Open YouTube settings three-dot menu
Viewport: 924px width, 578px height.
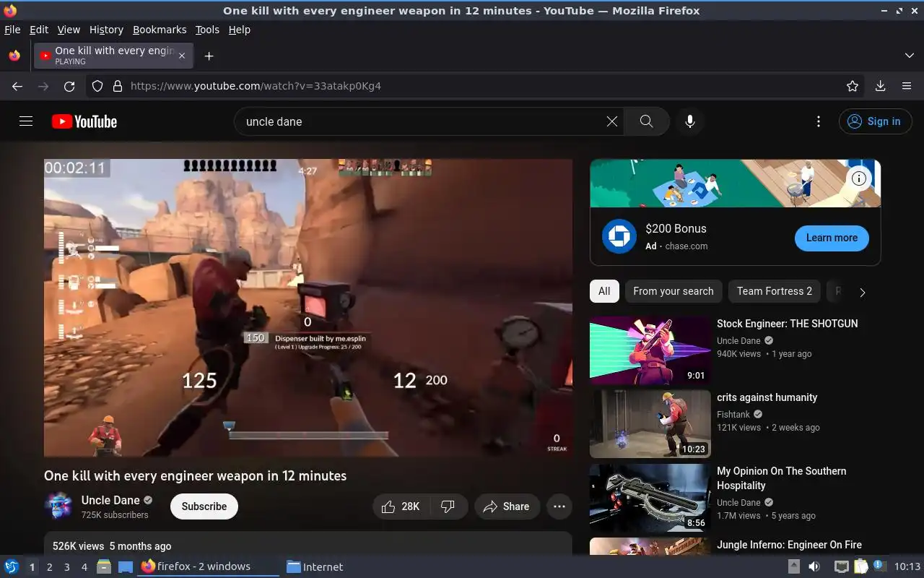point(818,121)
